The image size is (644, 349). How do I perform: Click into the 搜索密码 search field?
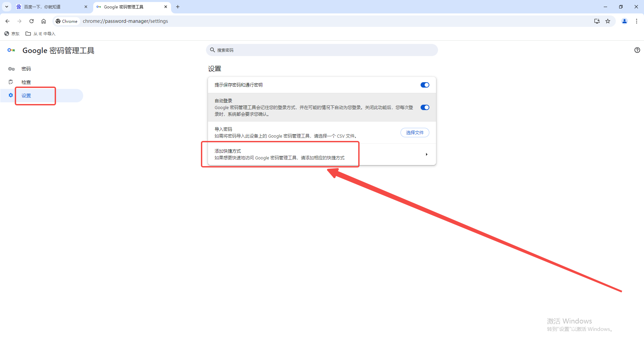[322, 50]
